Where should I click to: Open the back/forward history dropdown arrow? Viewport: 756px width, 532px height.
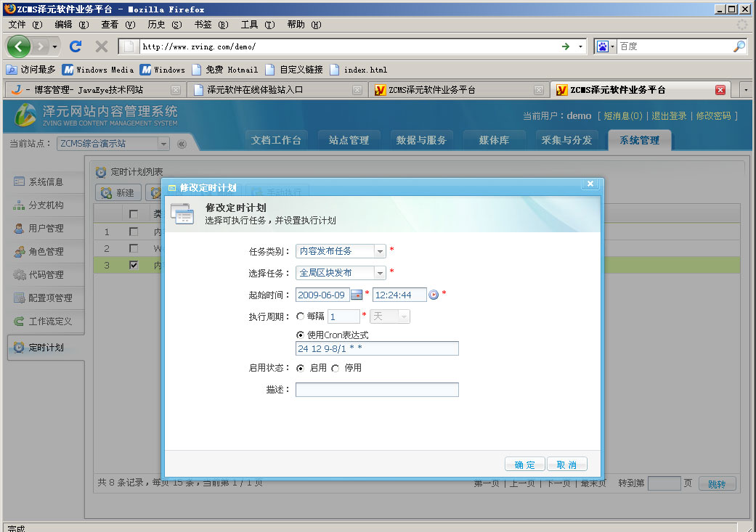pos(54,46)
